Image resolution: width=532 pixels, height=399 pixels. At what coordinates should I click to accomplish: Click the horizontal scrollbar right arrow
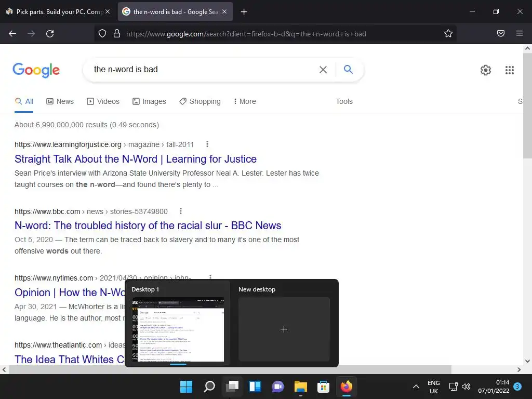[x=519, y=369]
